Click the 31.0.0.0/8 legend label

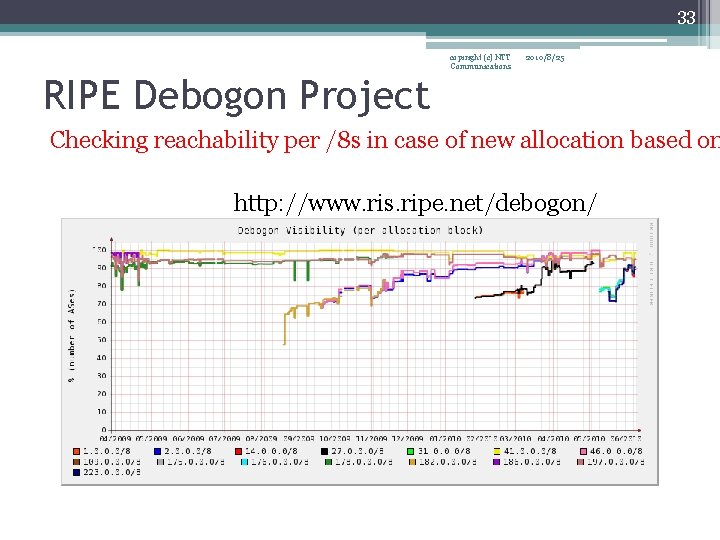pos(444,452)
